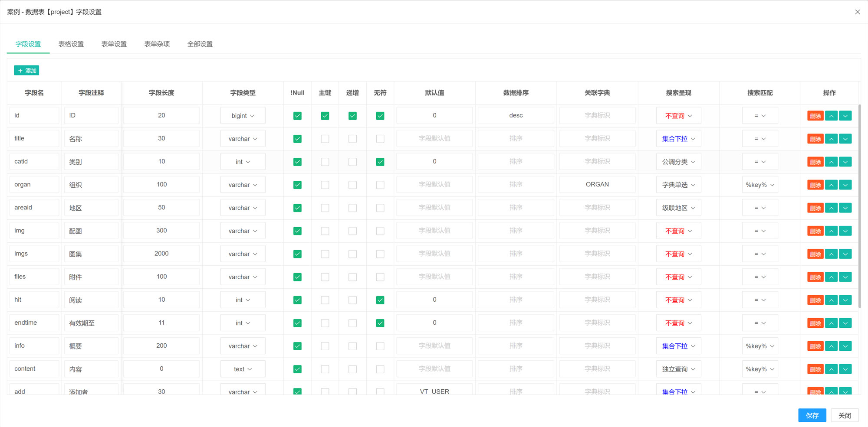Move the img row up
868x427 pixels.
tap(831, 231)
